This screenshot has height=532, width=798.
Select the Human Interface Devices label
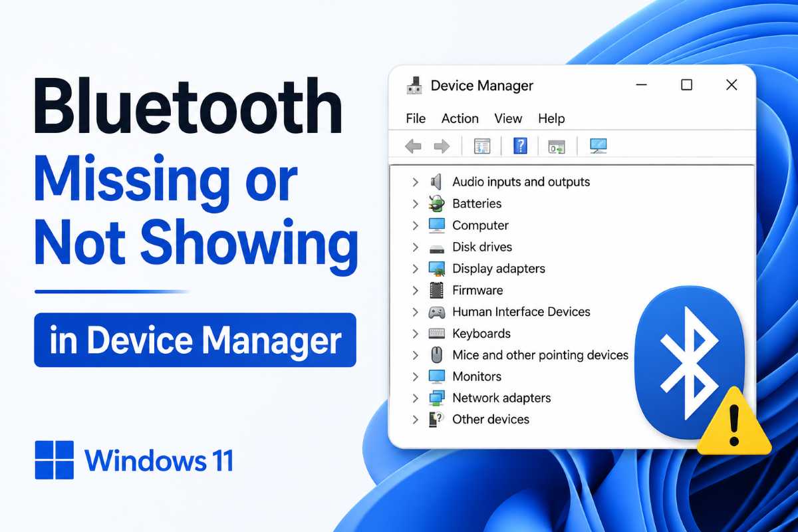pos(521,311)
